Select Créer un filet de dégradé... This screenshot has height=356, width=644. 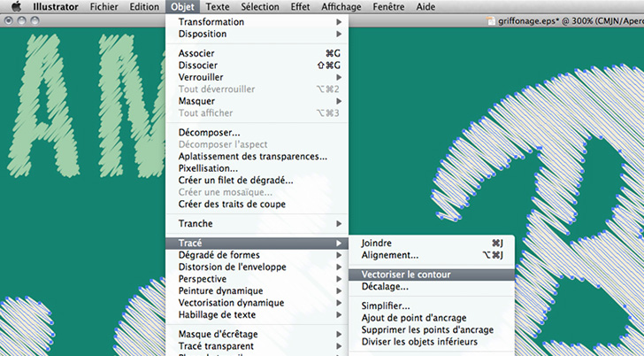(257, 180)
